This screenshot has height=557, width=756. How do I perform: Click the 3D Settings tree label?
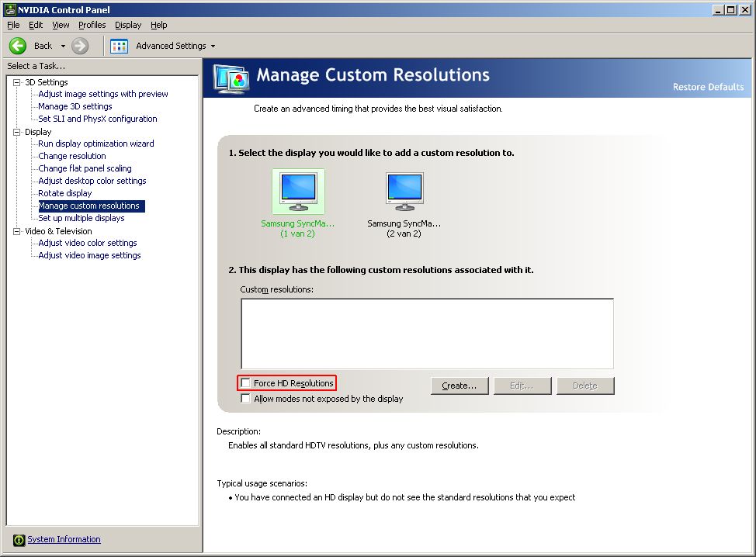point(47,82)
